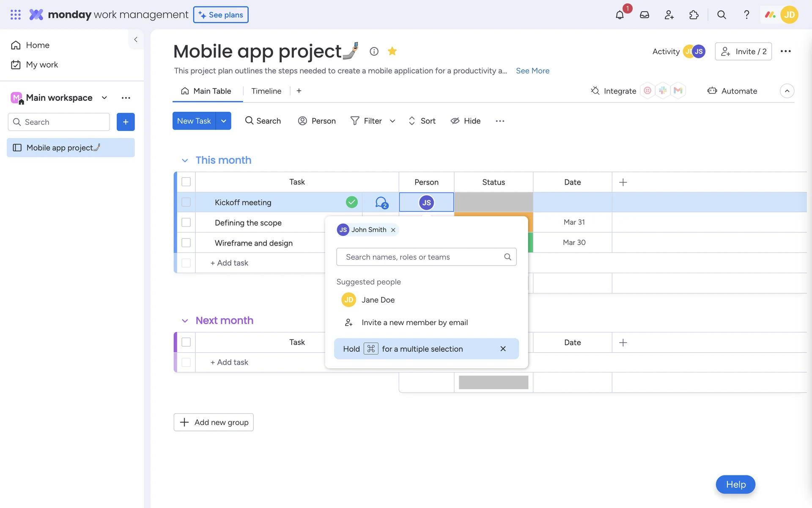Select the Main Table tab

(207, 91)
